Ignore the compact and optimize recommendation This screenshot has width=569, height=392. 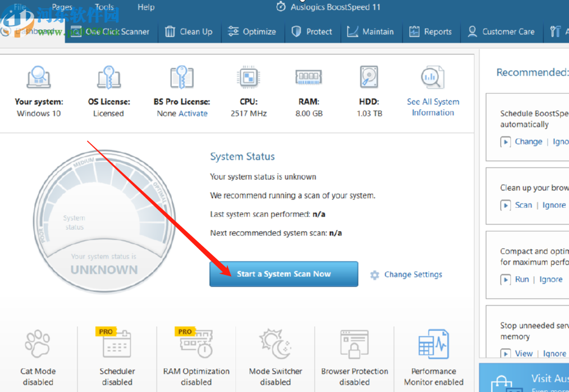[551, 279]
